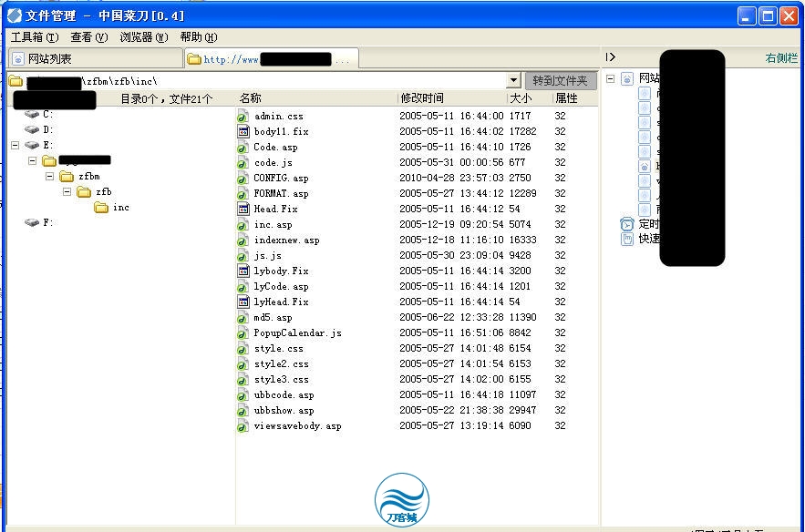Viewport: 805px width, 532px height.
Task: Open the 查看(V) menu
Action: click(x=89, y=37)
